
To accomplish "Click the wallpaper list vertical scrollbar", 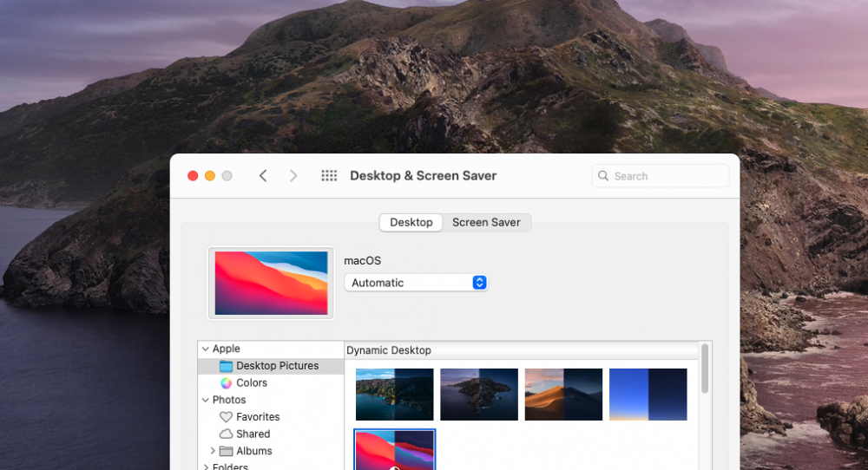I will [705, 369].
